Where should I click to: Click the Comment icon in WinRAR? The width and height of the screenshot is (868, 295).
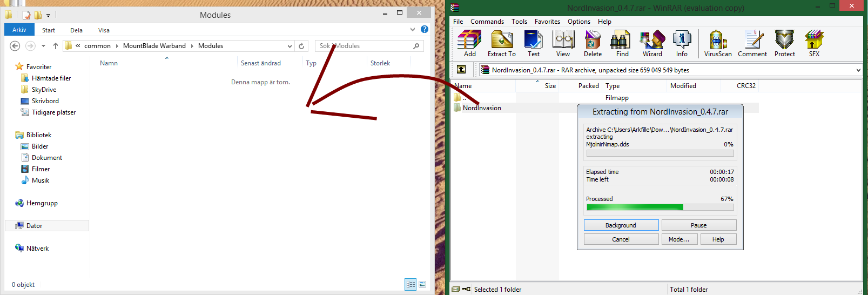tap(752, 43)
